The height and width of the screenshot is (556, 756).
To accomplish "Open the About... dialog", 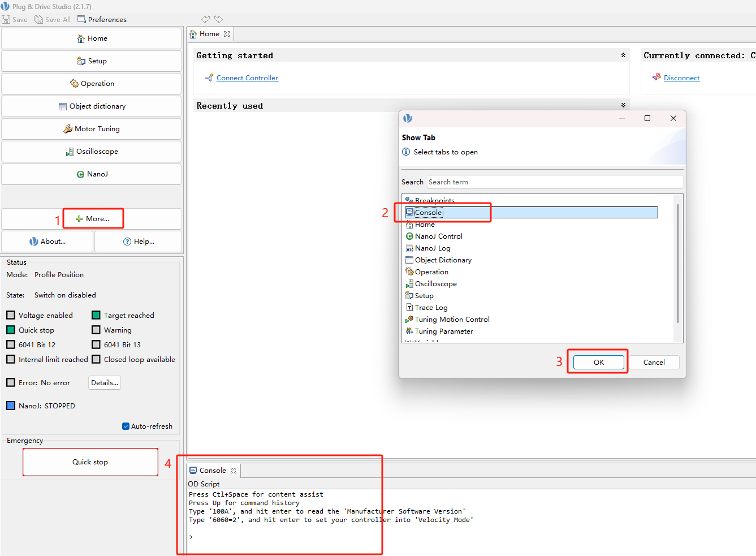I will click(47, 242).
